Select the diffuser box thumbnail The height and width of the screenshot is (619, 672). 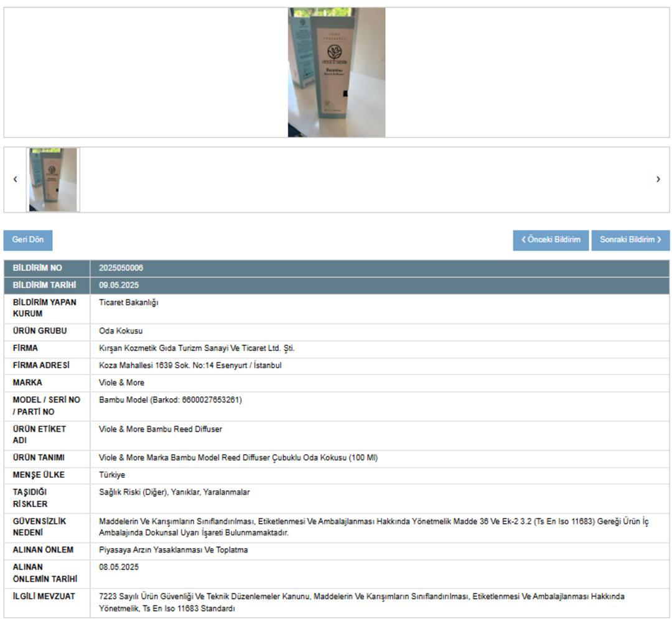[53, 180]
